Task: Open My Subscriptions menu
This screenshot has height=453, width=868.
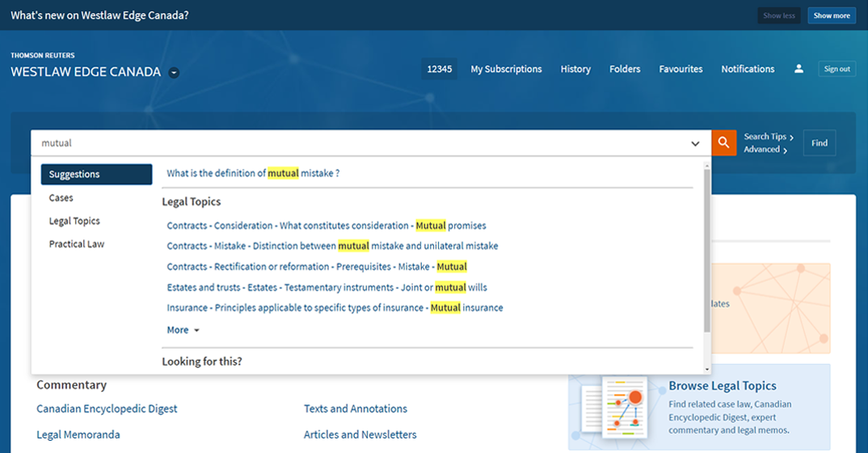Action: tap(506, 70)
